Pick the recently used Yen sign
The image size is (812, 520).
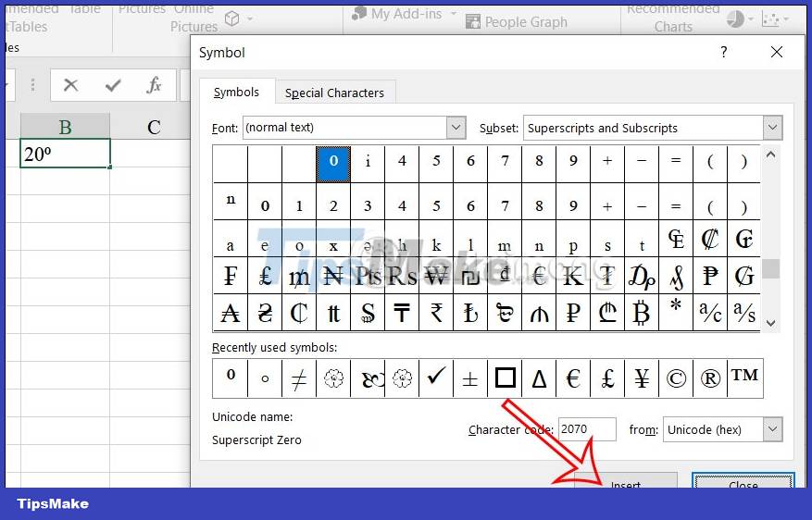[x=642, y=378]
